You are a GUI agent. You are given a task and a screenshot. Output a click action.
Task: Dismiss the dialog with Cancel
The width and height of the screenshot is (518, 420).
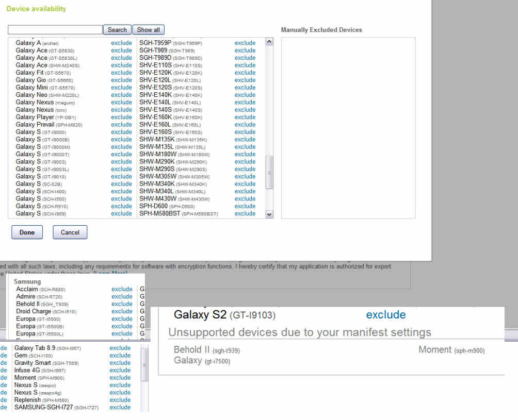pyautogui.click(x=70, y=232)
